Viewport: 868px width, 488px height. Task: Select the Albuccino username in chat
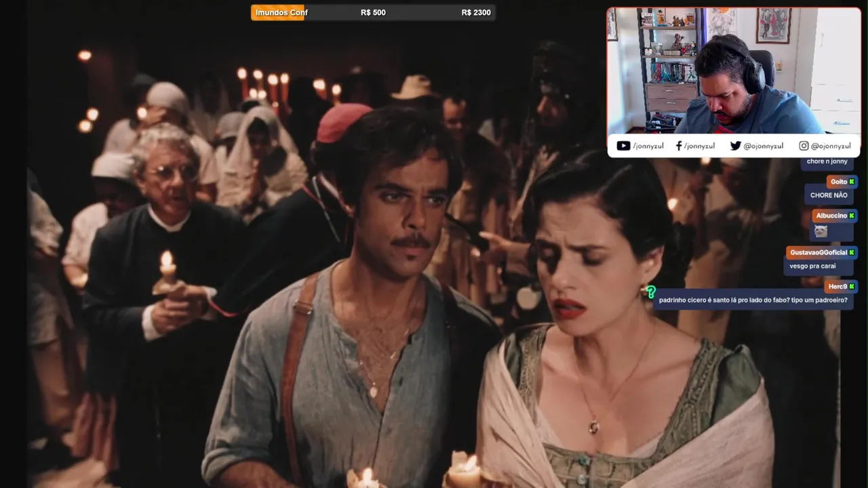coord(831,216)
